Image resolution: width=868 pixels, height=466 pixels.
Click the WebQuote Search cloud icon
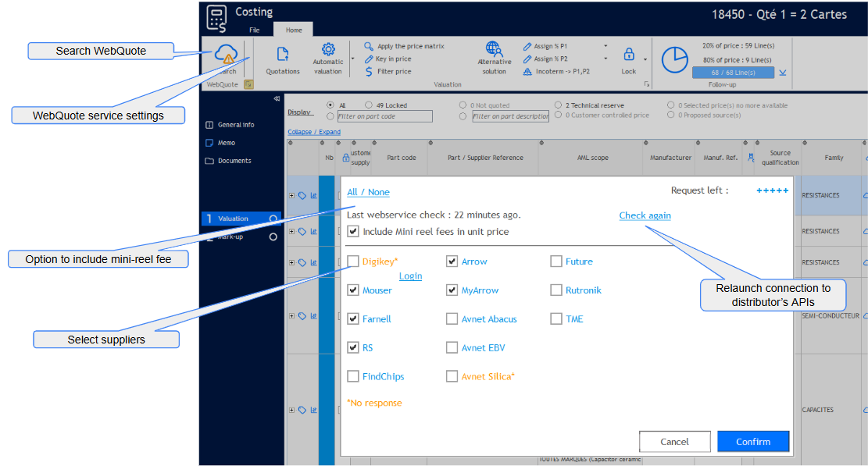click(226, 55)
